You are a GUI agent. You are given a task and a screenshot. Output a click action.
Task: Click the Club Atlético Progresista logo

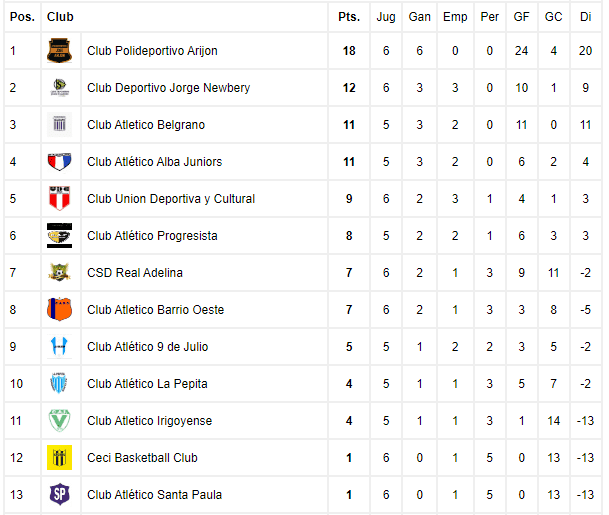59,235
